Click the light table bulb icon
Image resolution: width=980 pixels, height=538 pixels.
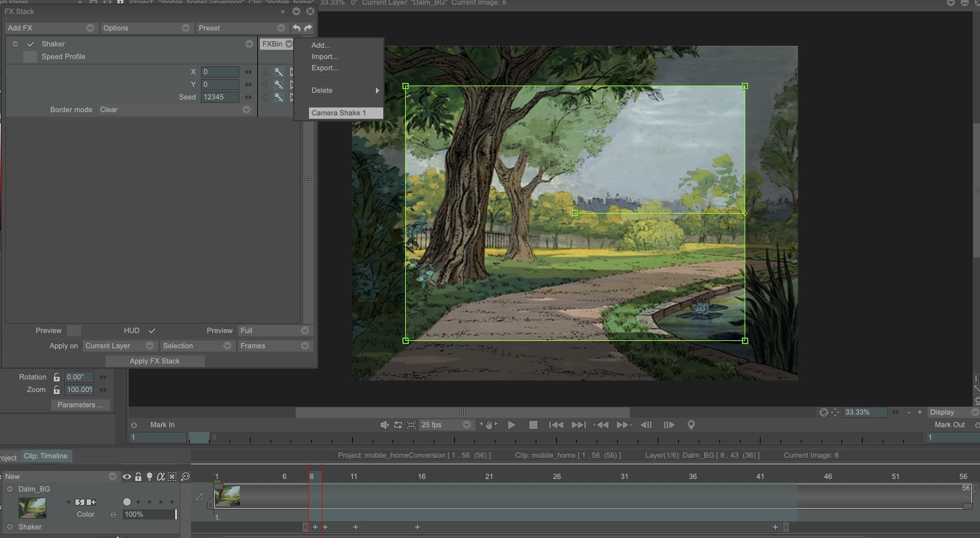pyautogui.click(x=149, y=476)
